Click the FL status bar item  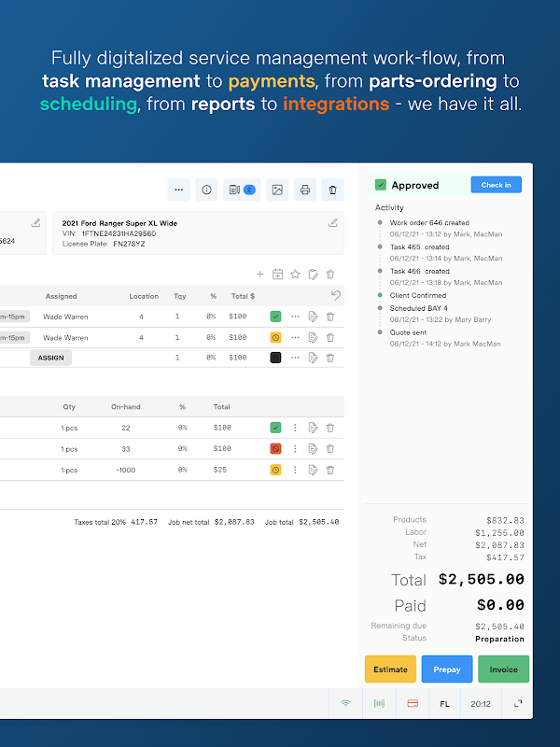(445, 704)
